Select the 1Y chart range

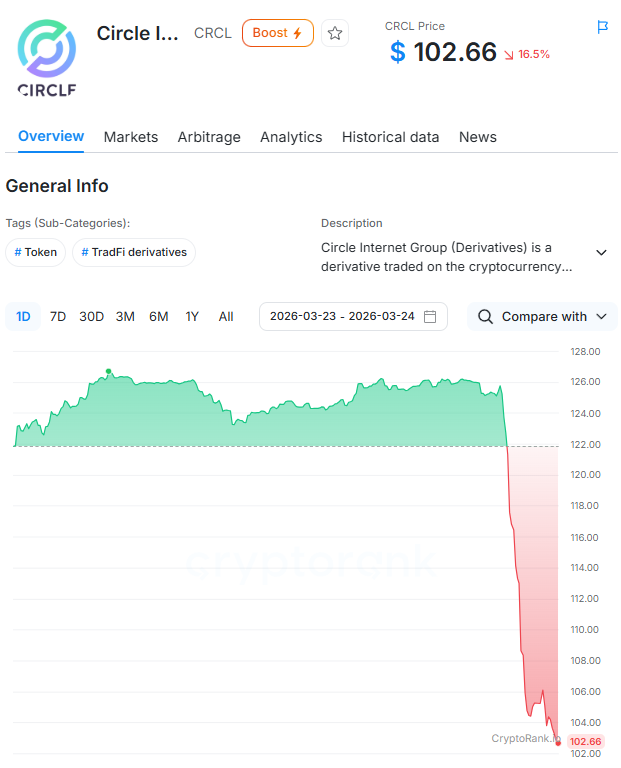point(192,316)
